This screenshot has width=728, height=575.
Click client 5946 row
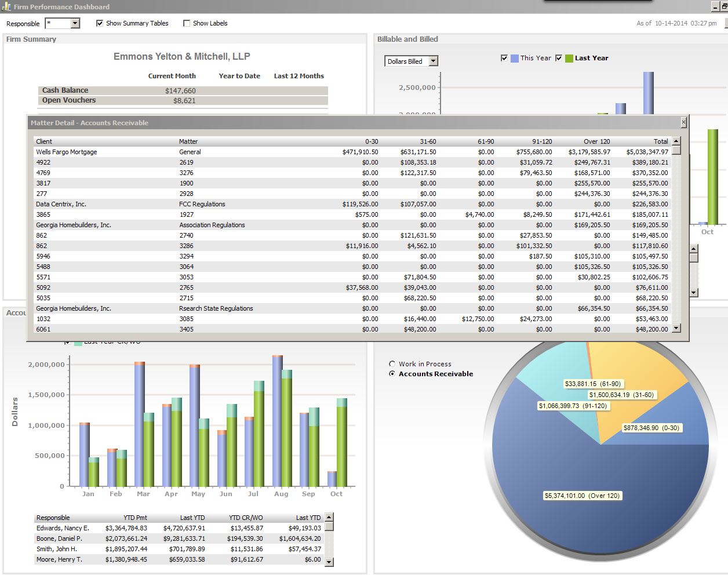(x=352, y=256)
